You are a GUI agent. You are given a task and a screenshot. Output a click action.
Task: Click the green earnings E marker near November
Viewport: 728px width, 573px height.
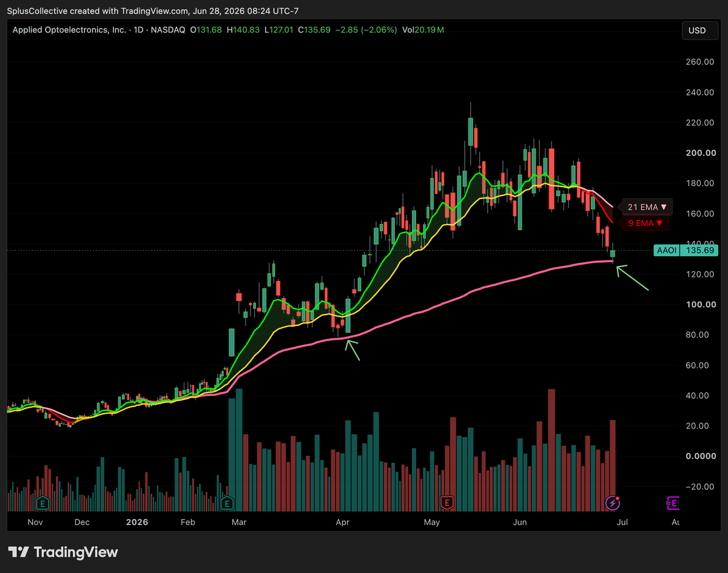(x=42, y=503)
